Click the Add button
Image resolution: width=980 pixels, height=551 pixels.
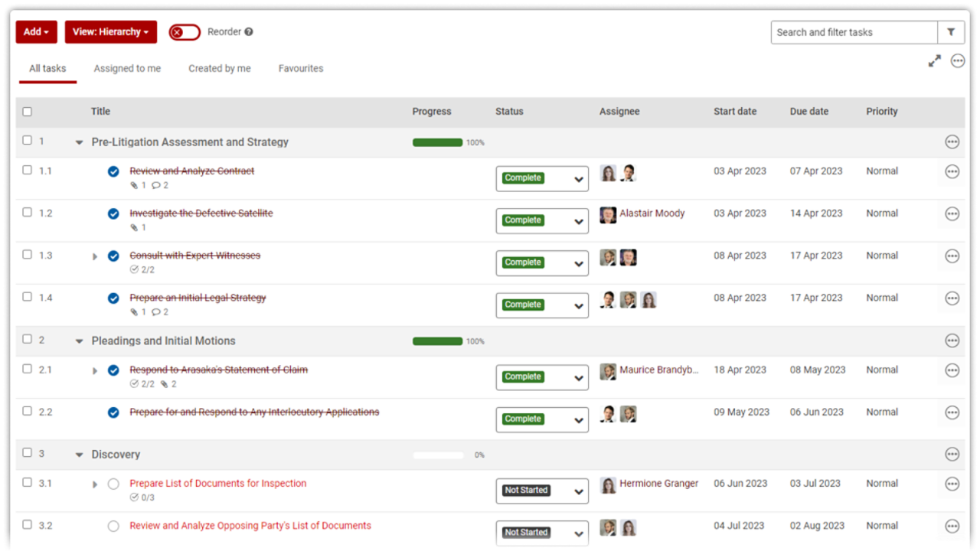coord(36,32)
